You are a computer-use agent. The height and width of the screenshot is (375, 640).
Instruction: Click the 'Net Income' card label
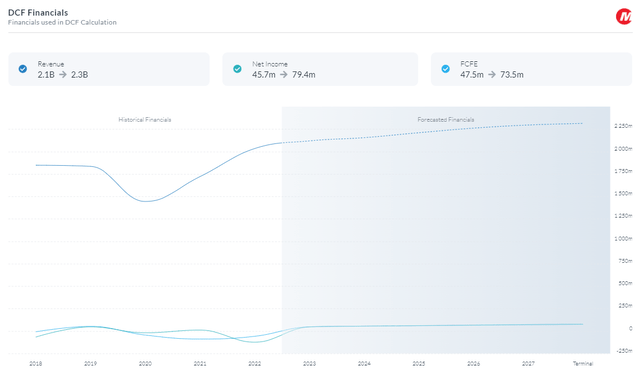pyautogui.click(x=270, y=64)
